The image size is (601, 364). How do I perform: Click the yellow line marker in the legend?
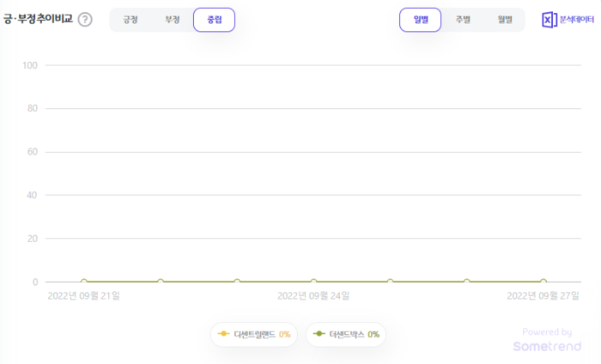tap(223, 334)
